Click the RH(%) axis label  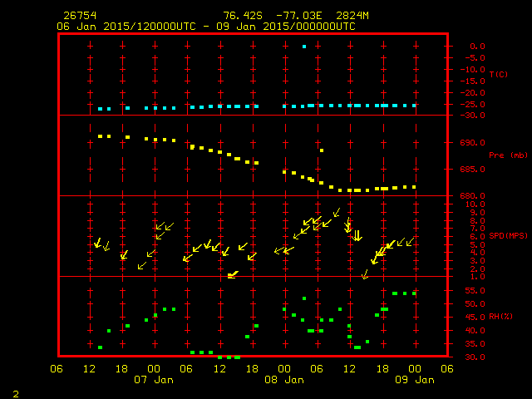click(x=500, y=316)
